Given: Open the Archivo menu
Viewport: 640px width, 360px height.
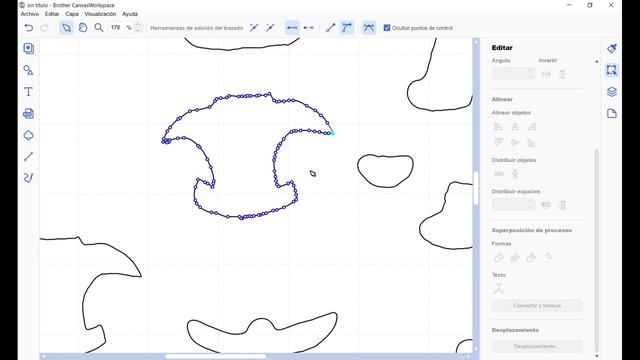Looking at the screenshot, I should click(x=30, y=14).
